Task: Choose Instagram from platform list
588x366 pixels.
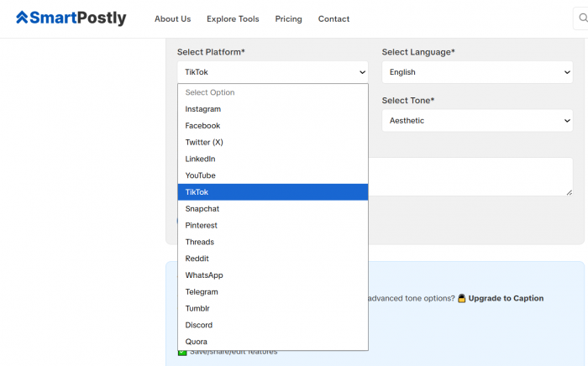Action: [x=273, y=109]
